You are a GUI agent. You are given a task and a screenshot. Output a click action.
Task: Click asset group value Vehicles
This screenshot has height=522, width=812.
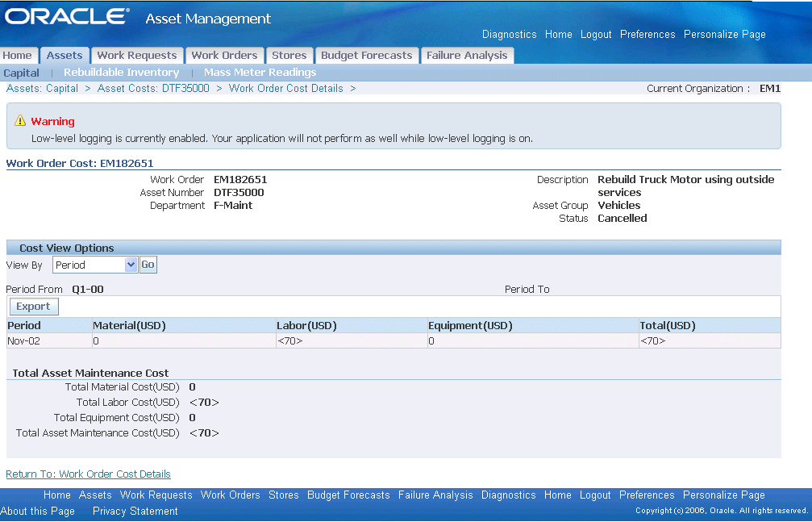coord(619,206)
